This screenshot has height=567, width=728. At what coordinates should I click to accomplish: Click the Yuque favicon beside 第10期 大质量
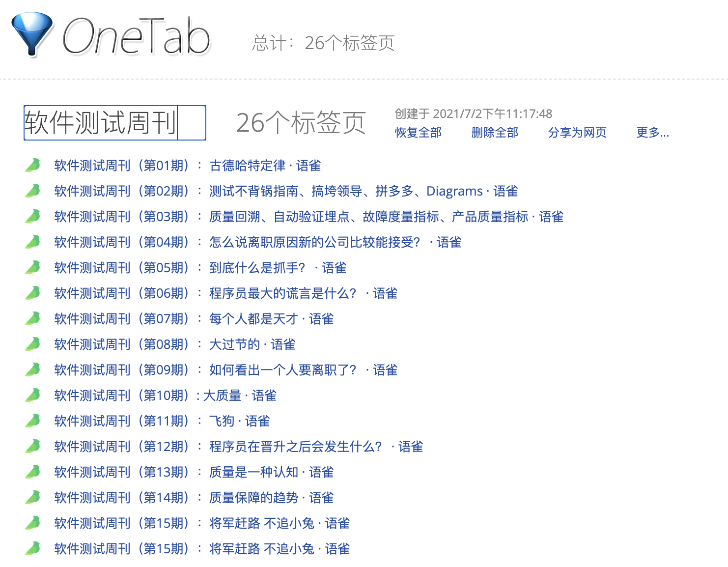click(32, 395)
